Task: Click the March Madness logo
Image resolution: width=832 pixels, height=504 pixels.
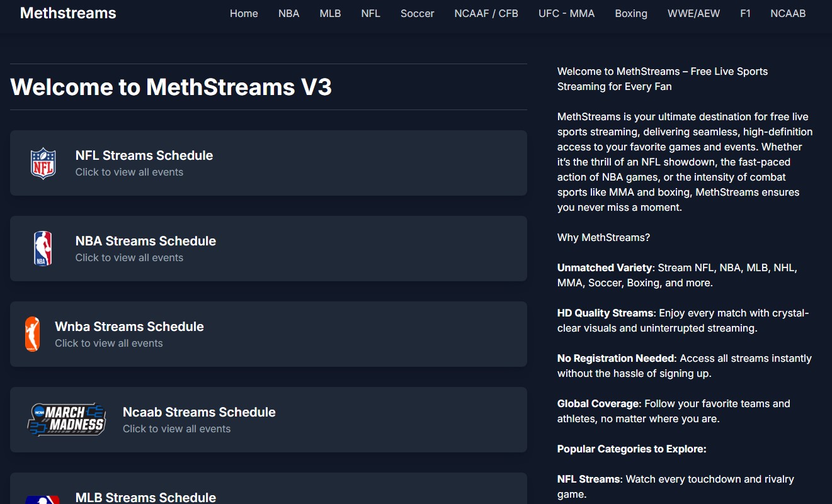Action: pos(66,420)
